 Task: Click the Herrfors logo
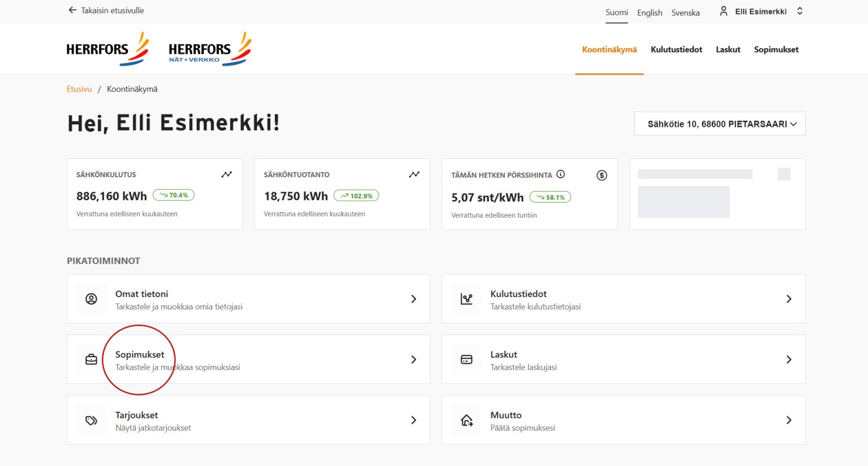pyautogui.click(x=108, y=49)
